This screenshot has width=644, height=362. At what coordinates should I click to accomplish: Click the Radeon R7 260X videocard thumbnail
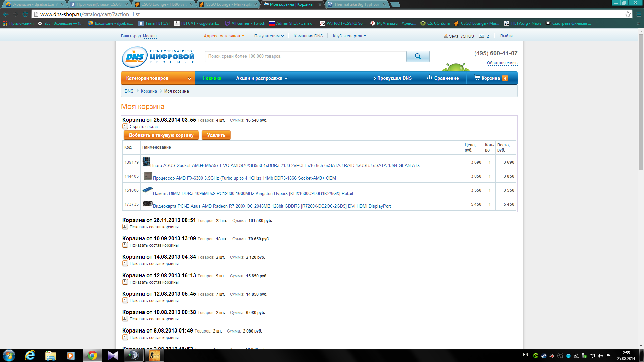pyautogui.click(x=148, y=203)
